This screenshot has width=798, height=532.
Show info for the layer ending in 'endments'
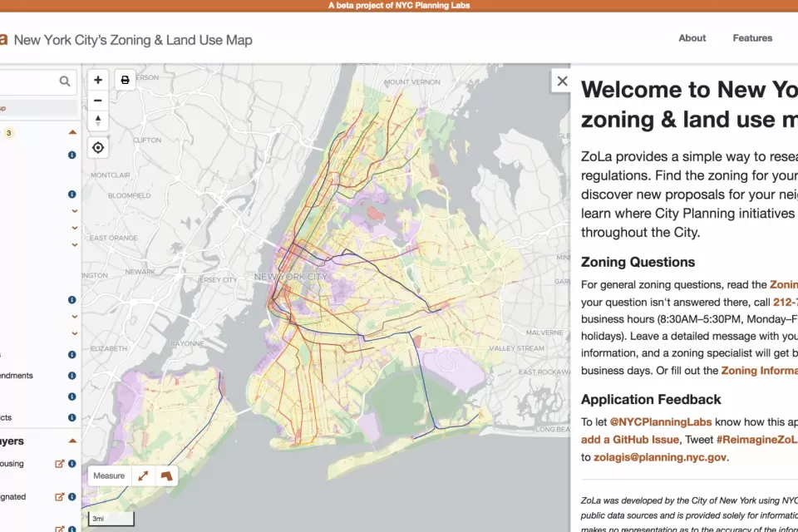click(71, 376)
